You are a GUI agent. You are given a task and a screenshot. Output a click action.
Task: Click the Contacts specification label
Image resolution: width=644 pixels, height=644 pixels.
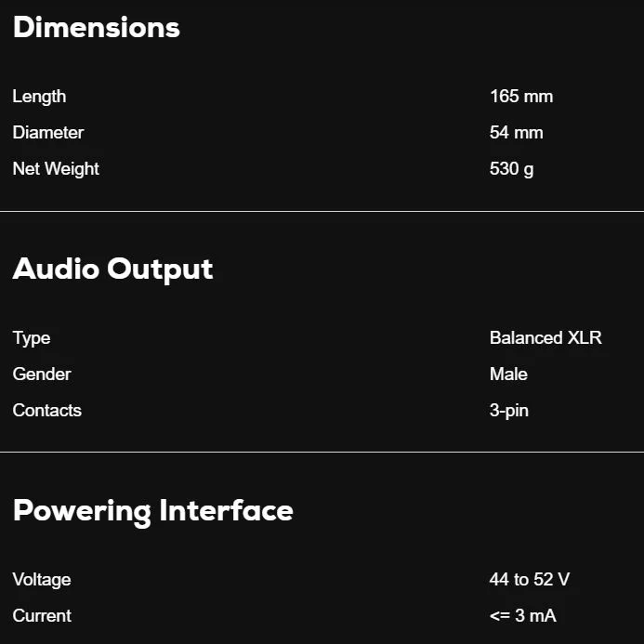point(47,411)
